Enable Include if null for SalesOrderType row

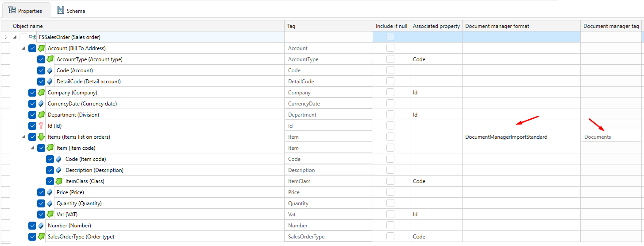390,237
